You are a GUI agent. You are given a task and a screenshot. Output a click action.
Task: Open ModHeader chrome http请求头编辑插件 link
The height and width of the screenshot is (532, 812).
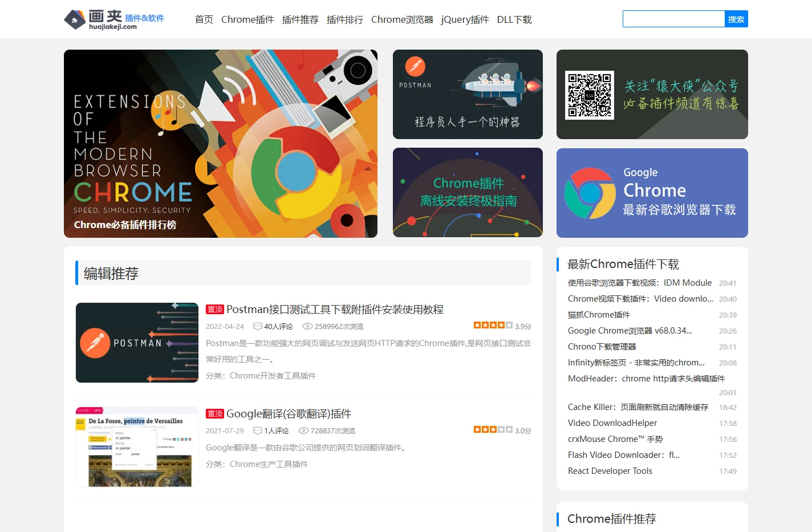pos(647,379)
